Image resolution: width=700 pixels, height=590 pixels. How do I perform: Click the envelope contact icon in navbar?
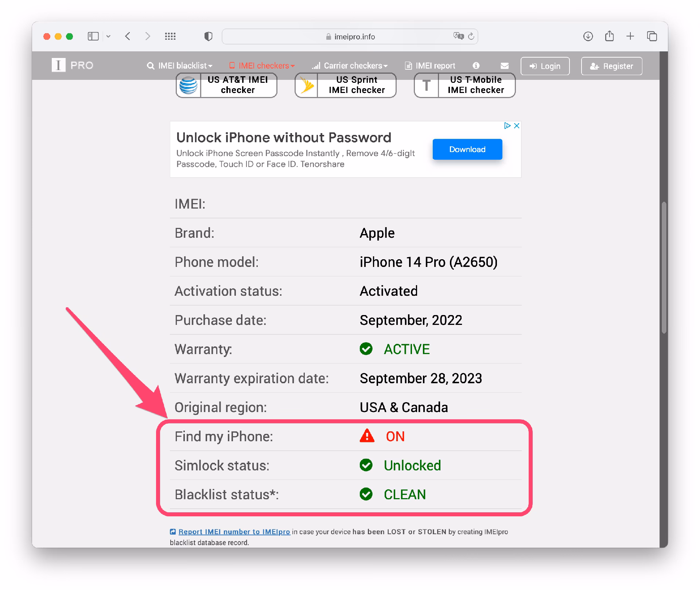click(x=505, y=66)
